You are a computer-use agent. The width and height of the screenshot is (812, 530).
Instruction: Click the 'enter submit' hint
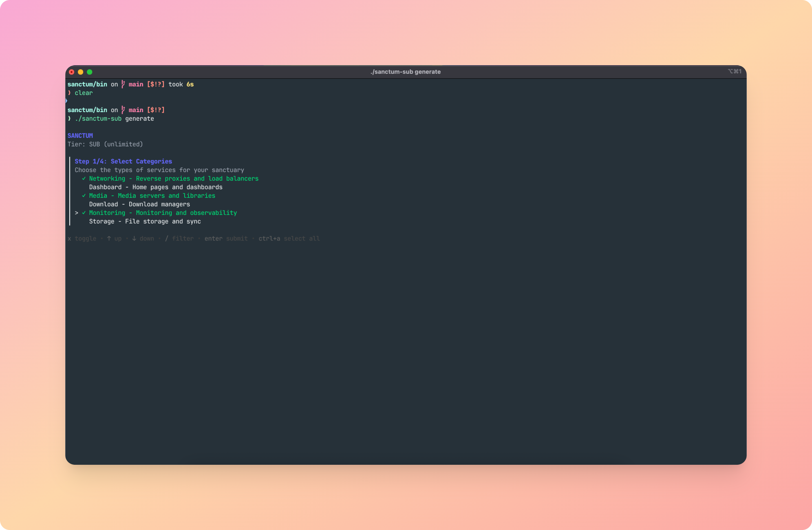[226, 238]
